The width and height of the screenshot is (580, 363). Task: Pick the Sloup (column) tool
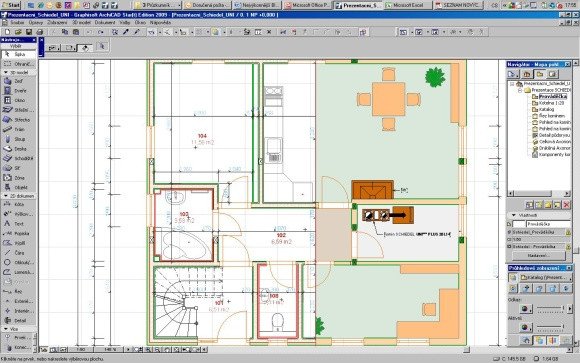click(x=18, y=139)
